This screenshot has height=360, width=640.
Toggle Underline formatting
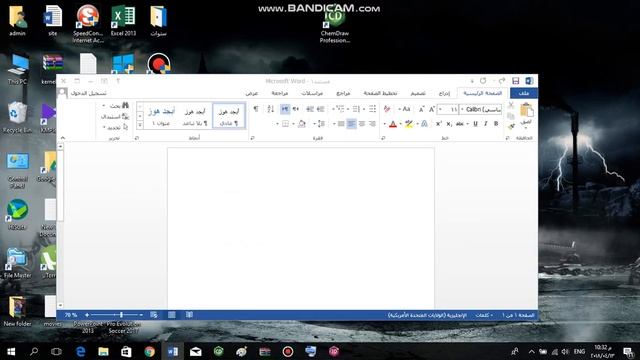(476, 124)
